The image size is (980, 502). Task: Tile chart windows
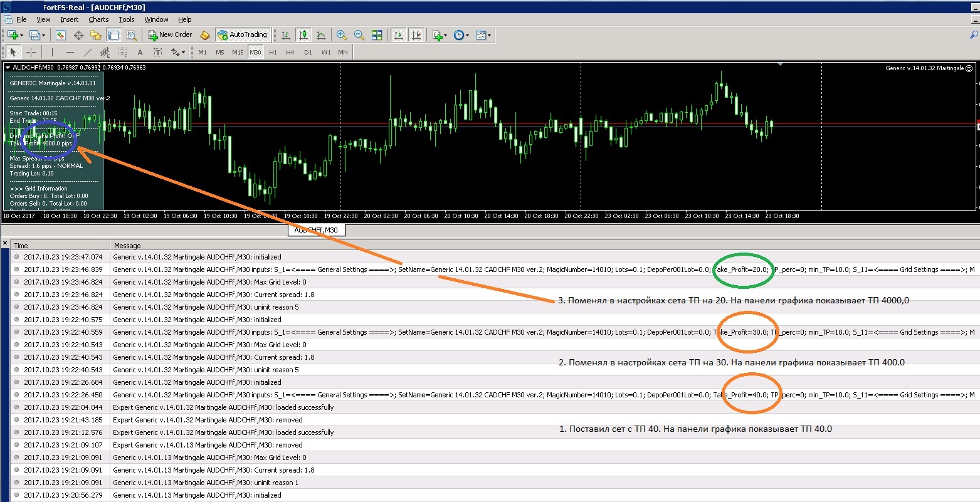[x=377, y=35]
